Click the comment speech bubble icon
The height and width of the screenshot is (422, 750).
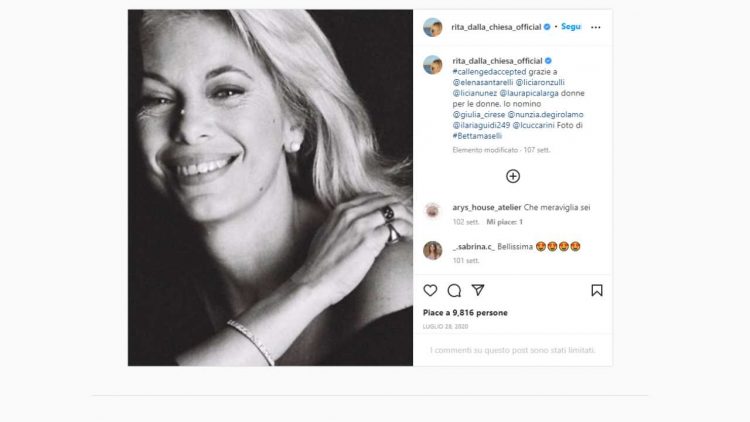tap(454, 290)
